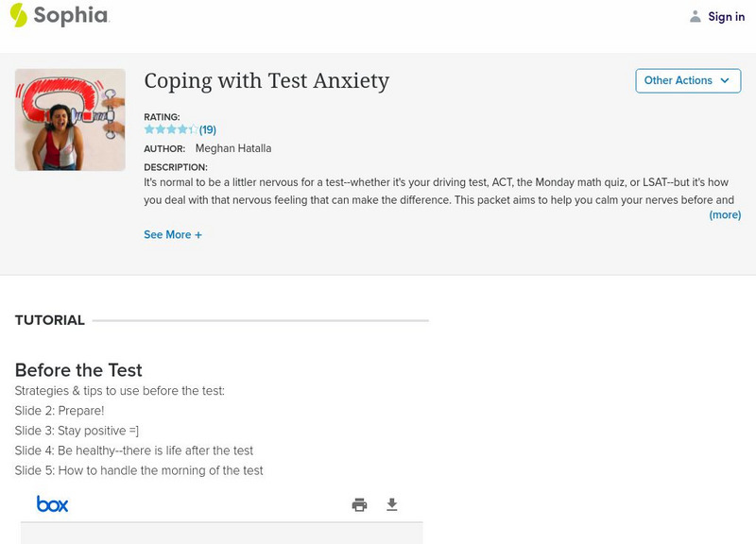Click the user profile icon
Image resolution: width=756 pixels, height=544 pixels.
[x=696, y=16]
